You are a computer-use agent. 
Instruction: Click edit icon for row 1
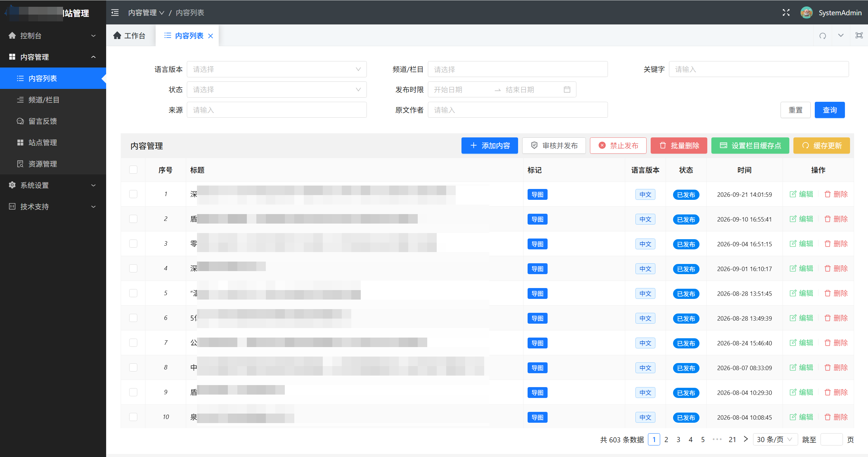(793, 194)
